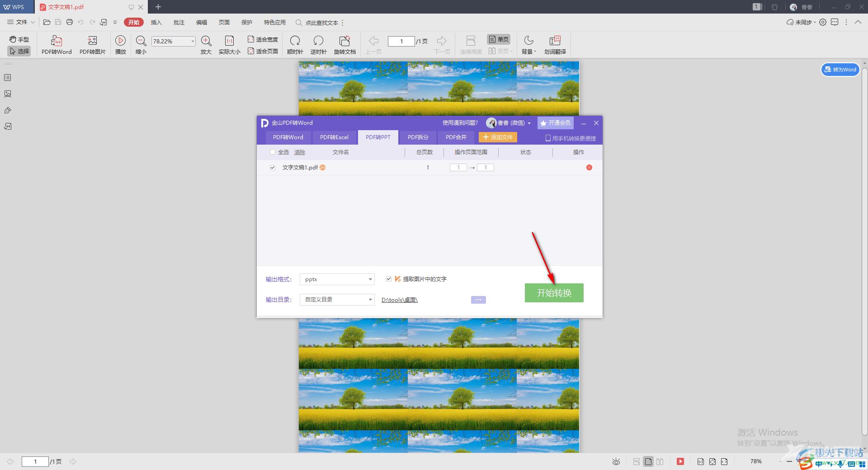Click the 缩小 zoom out icon
This screenshot has height=470, width=868.
(141, 45)
